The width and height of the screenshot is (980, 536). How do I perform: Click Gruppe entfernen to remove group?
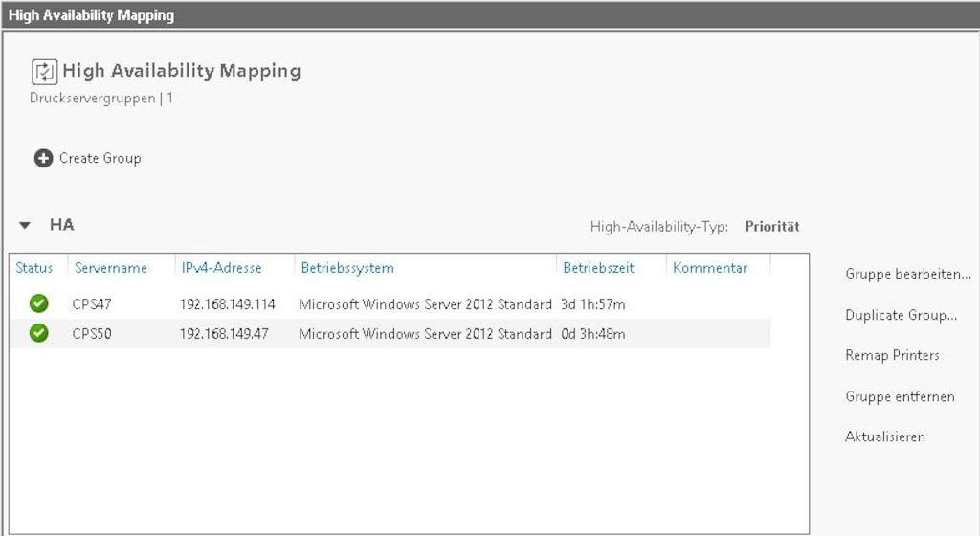900,396
